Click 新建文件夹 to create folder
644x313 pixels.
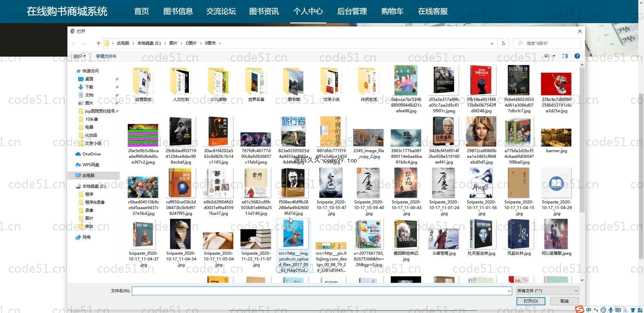point(106,56)
